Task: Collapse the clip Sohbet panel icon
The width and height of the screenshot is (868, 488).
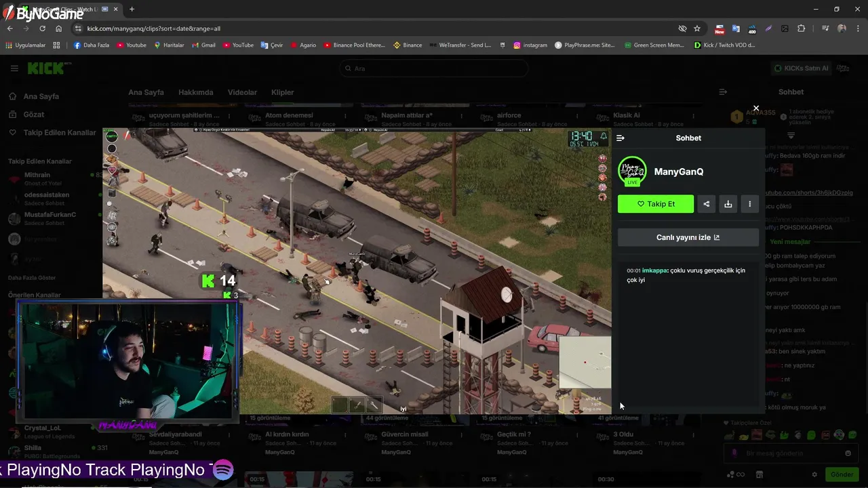Action: pos(620,138)
